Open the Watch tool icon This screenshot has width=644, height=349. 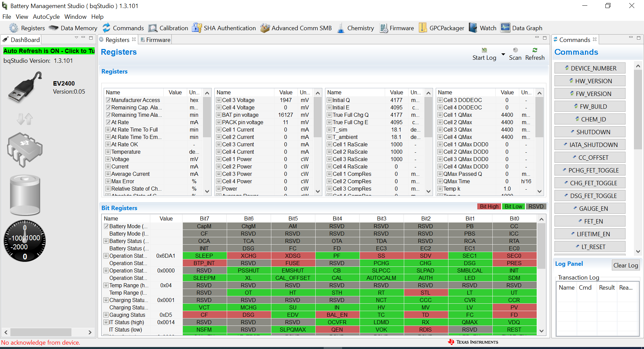(473, 28)
